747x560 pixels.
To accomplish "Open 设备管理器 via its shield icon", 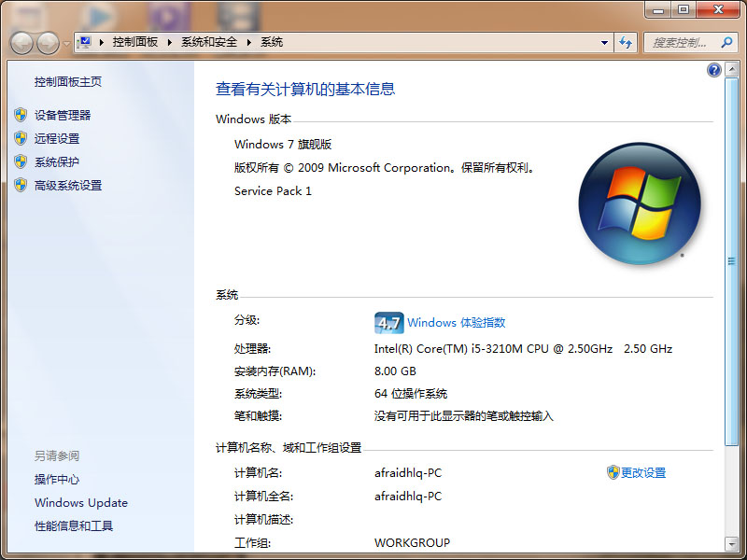I will point(21,115).
